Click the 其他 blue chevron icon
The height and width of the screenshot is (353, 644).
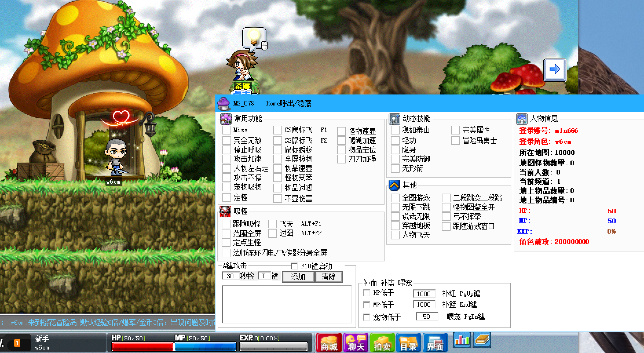[394, 185]
